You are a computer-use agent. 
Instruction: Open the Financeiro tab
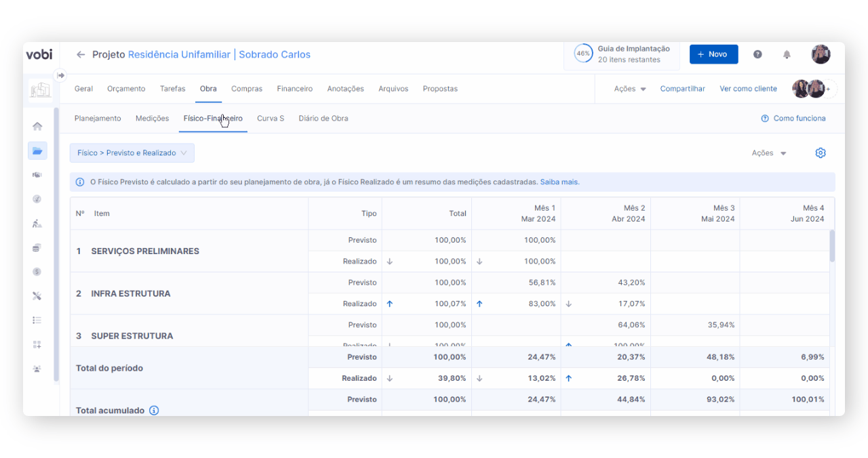[x=294, y=89]
